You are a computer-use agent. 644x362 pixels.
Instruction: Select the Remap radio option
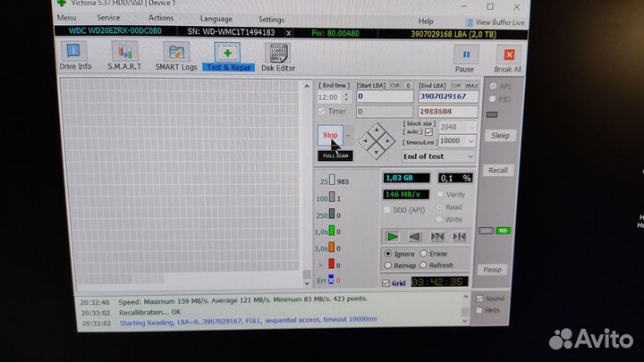coord(388,265)
